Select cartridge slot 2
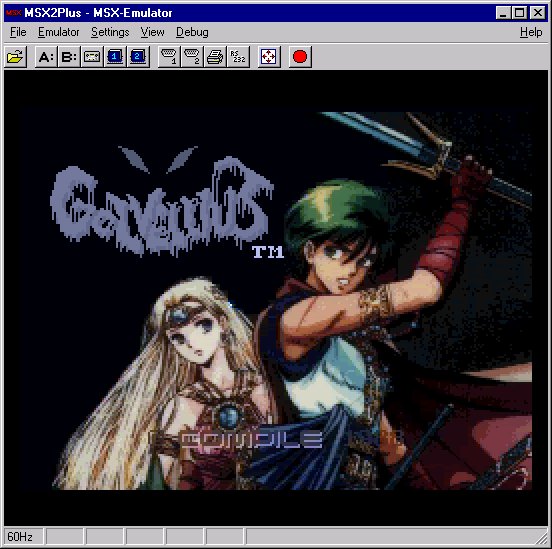This screenshot has height=549, width=552. click(x=138, y=57)
